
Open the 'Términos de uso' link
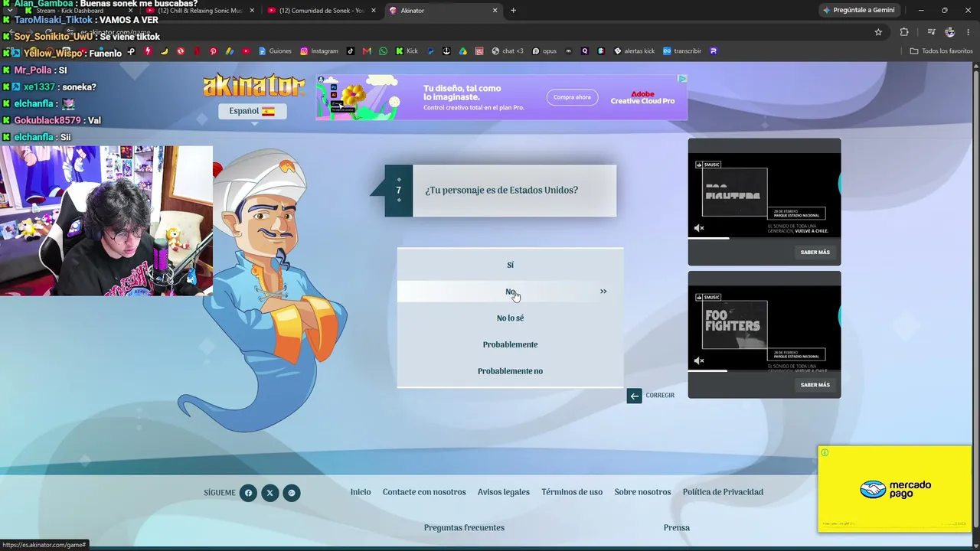click(572, 492)
